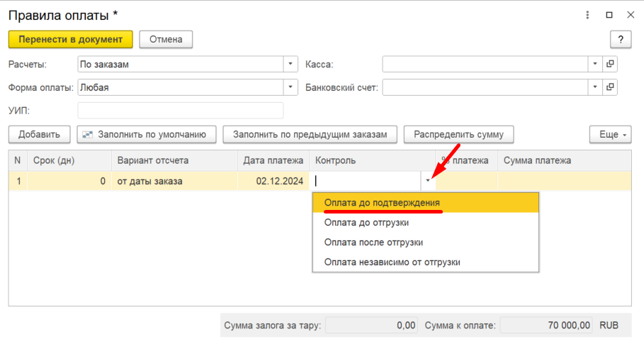Click the УИП input field

coord(181,111)
